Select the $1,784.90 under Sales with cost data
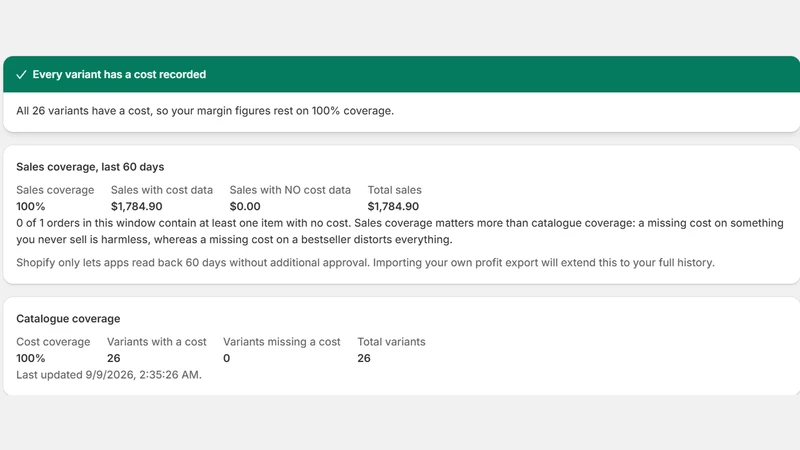This screenshot has height=450, width=800. [x=137, y=206]
